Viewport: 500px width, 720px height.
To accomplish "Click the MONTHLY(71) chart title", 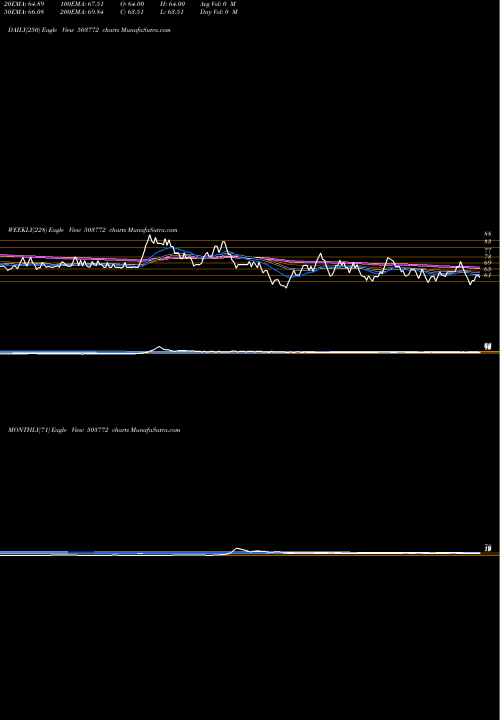I will tap(94, 430).
